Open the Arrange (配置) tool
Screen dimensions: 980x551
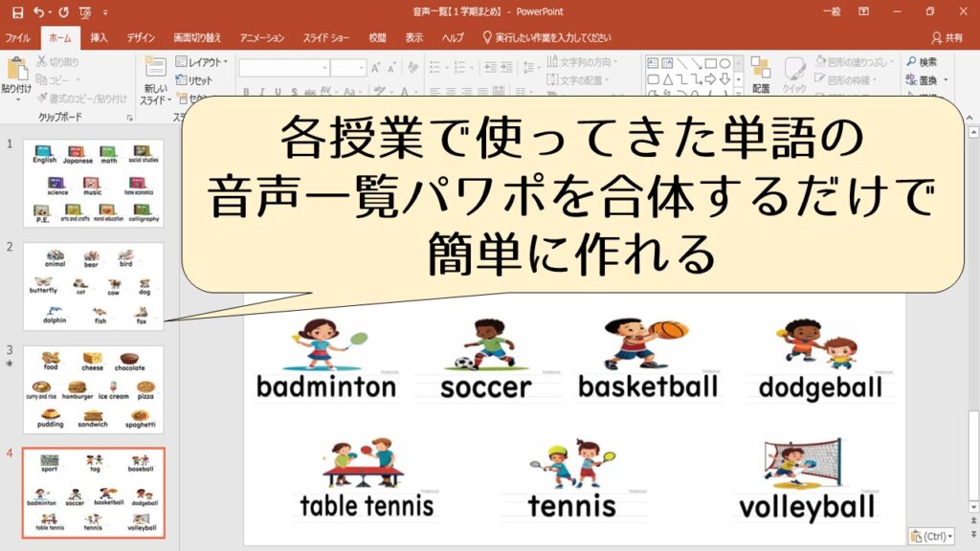(760, 74)
